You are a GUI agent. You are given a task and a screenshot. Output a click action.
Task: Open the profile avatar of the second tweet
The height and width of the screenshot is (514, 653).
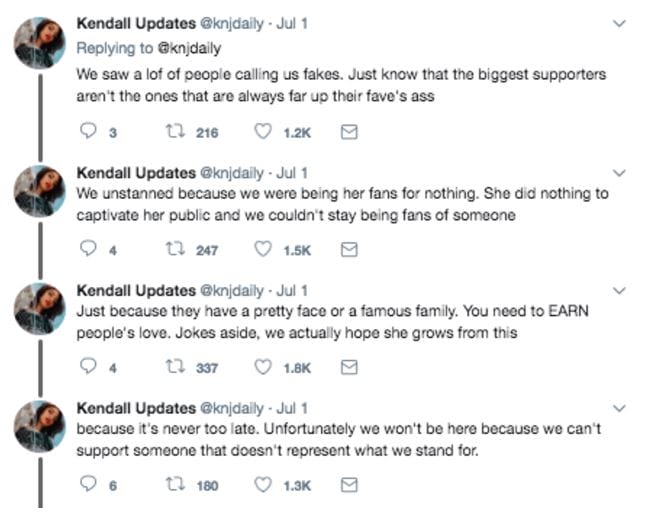pos(40,190)
